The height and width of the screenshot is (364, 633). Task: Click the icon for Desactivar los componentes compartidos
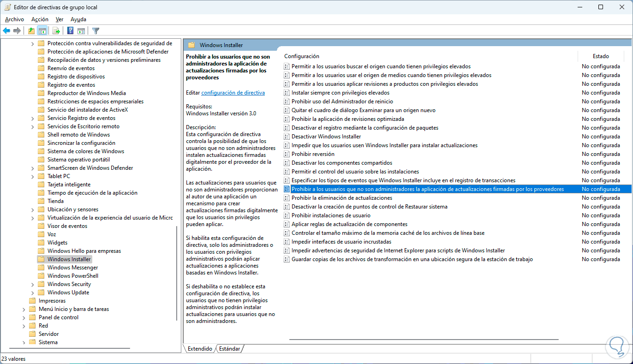[x=287, y=163]
